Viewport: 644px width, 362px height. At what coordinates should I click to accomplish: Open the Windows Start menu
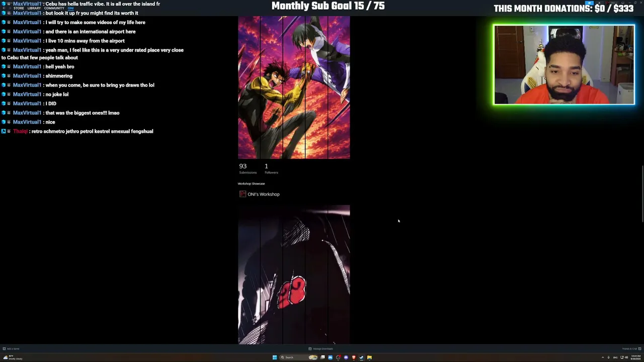(x=274, y=357)
